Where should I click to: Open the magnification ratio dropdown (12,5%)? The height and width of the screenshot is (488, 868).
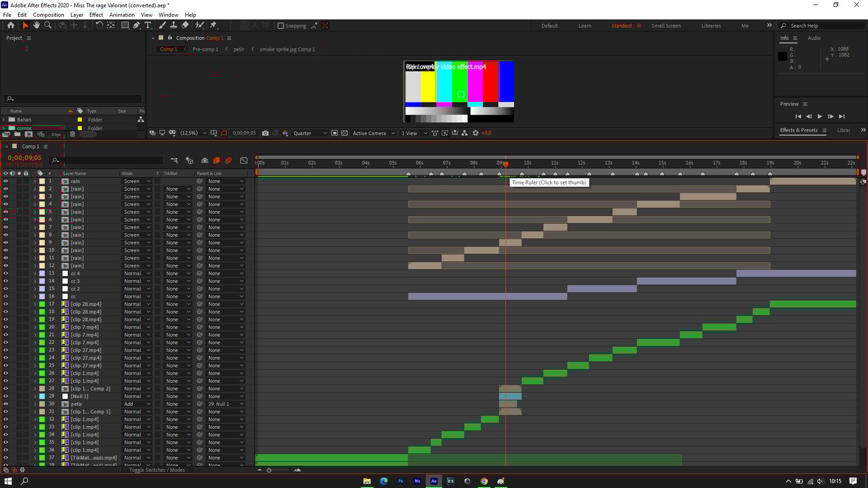click(193, 133)
